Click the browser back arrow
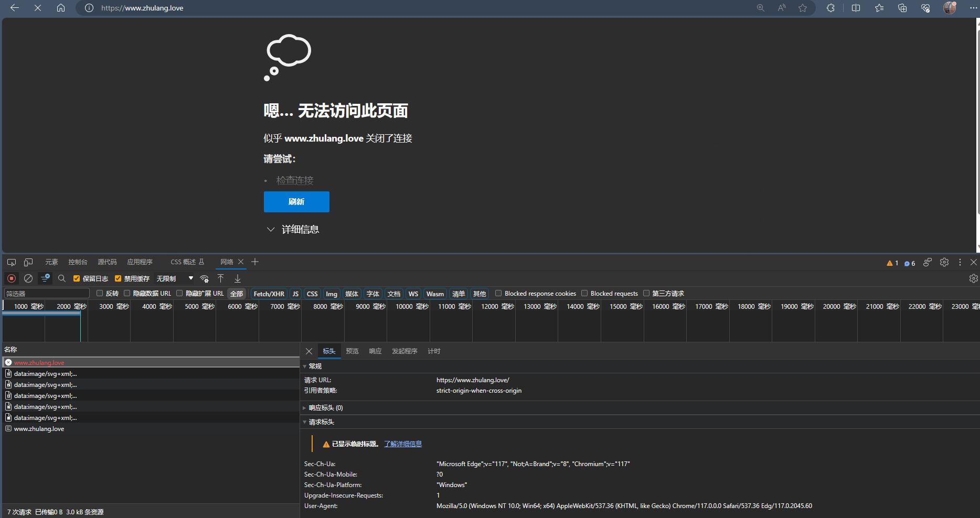The width and height of the screenshot is (980, 518). pos(15,8)
